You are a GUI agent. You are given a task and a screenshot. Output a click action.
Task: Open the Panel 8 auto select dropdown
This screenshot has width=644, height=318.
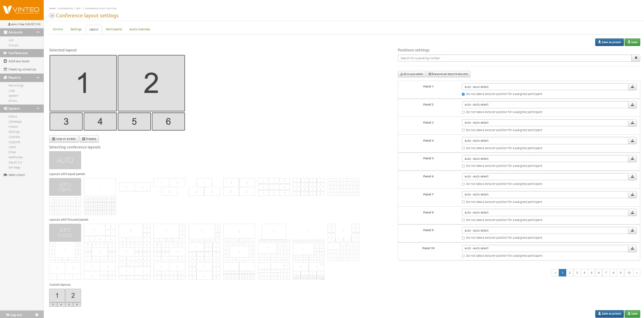pos(545,212)
